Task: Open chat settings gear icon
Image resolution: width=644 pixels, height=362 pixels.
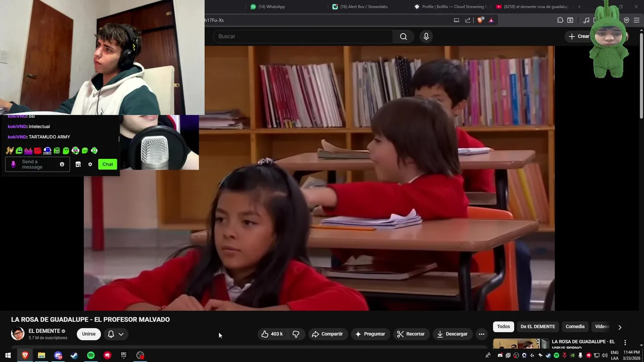Action: coord(90,164)
